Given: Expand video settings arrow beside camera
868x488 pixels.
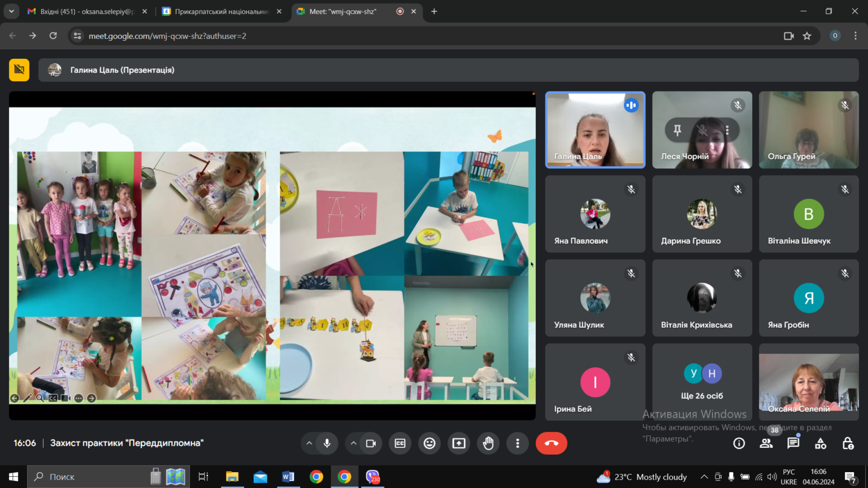Looking at the screenshot, I should [x=353, y=443].
